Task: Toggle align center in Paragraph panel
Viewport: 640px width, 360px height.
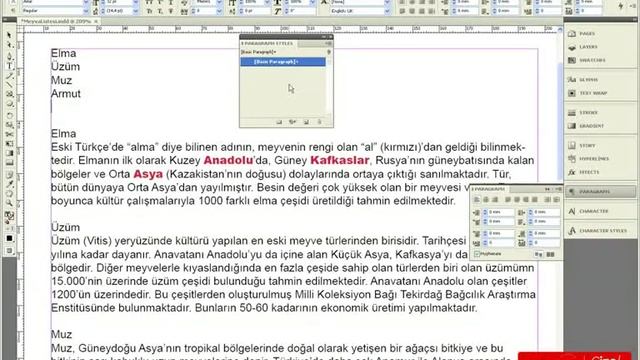Action: [486, 200]
